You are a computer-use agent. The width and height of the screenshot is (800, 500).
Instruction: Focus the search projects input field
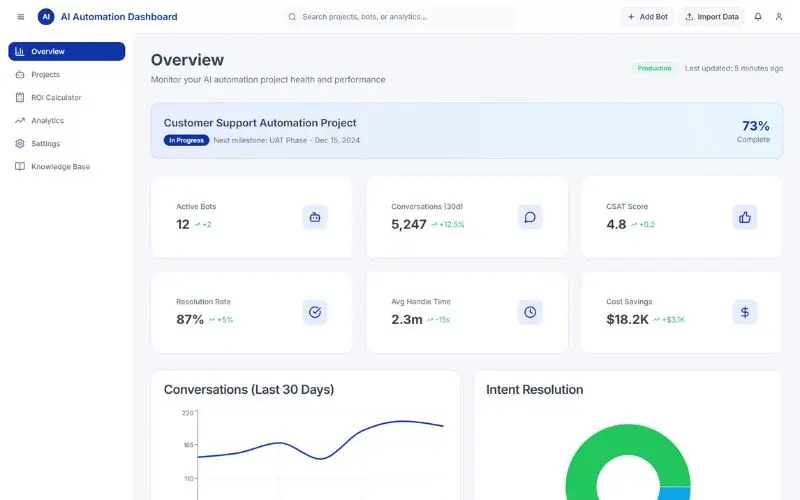pos(399,17)
